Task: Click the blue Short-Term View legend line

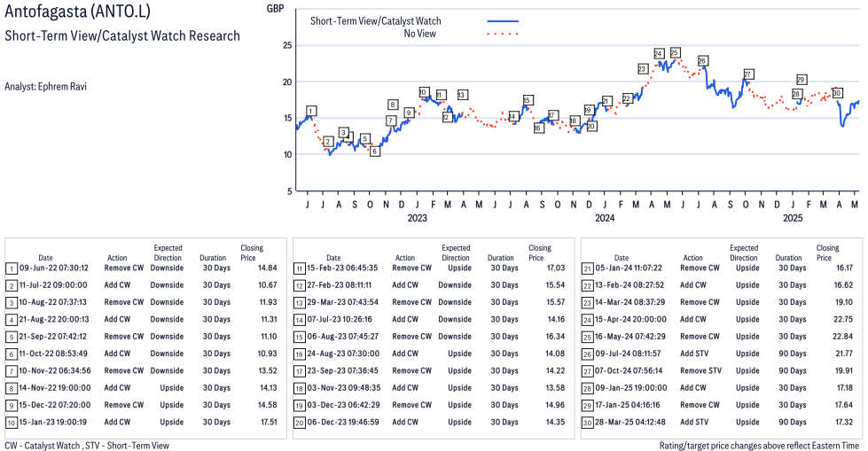Action: (x=503, y=21)
